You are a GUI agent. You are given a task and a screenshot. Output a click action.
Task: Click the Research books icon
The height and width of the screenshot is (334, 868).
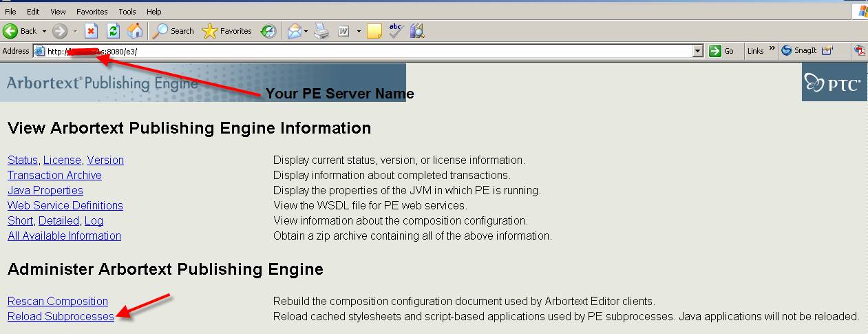tap(416, 31)
